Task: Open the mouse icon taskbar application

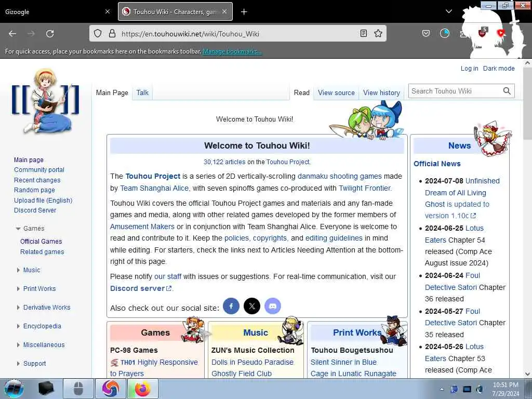Action: tap(78, 389)
